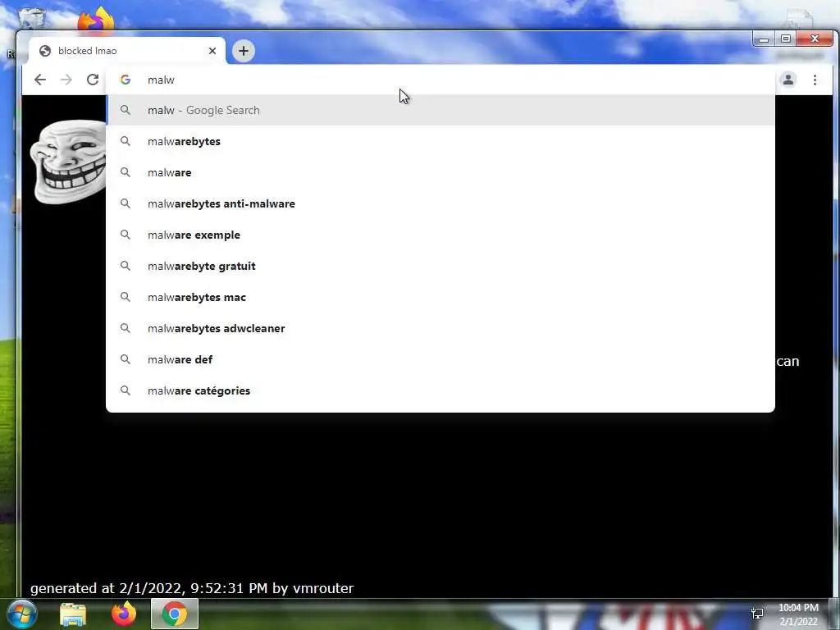Open a new tab with plus button
Screen dimensions: 840x630
(243, 51)
